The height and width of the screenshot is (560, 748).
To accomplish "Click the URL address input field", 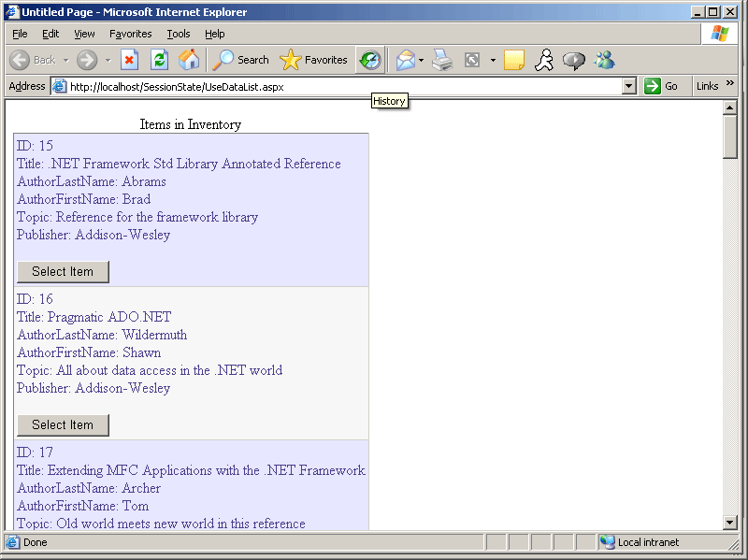I will coord(337,86).
